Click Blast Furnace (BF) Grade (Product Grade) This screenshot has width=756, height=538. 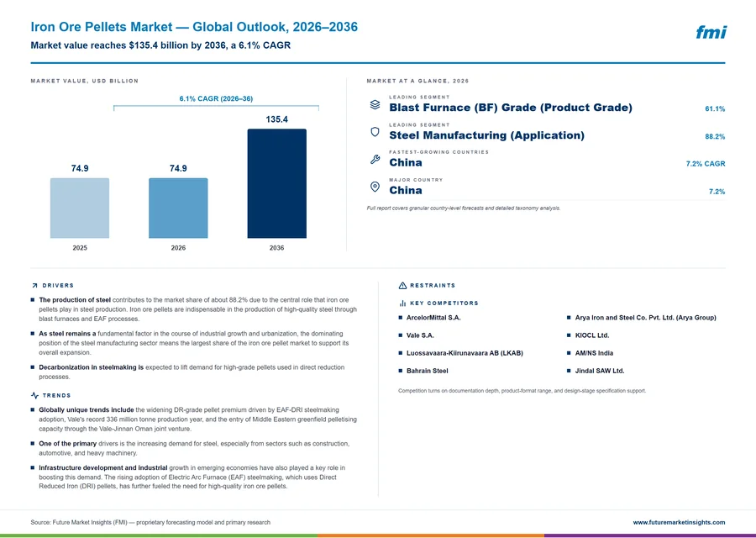coord(511,108)
